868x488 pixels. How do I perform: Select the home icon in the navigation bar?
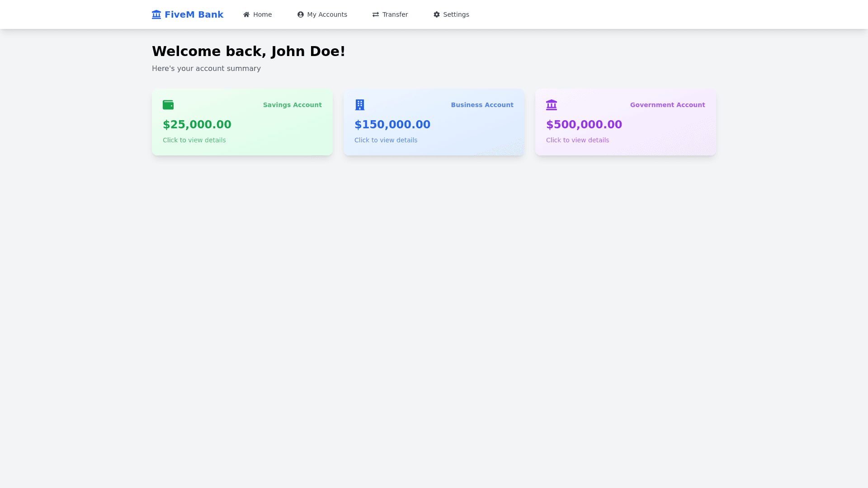pyautogui.click(x=246, y=14)
